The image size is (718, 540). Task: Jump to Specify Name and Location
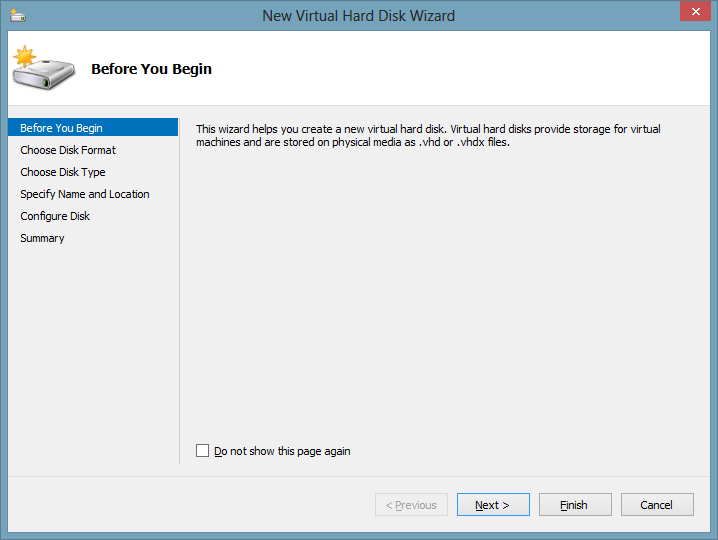(85, 194)
